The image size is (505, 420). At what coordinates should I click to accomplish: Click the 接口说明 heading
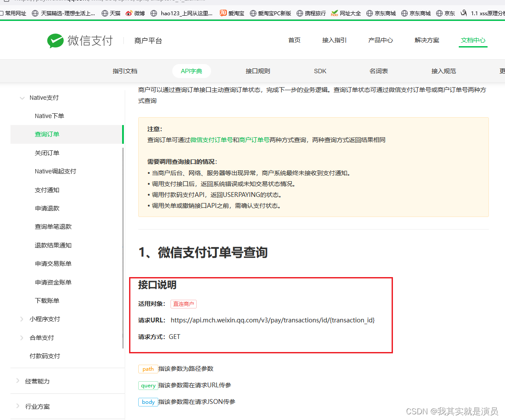tap(157, 285)
